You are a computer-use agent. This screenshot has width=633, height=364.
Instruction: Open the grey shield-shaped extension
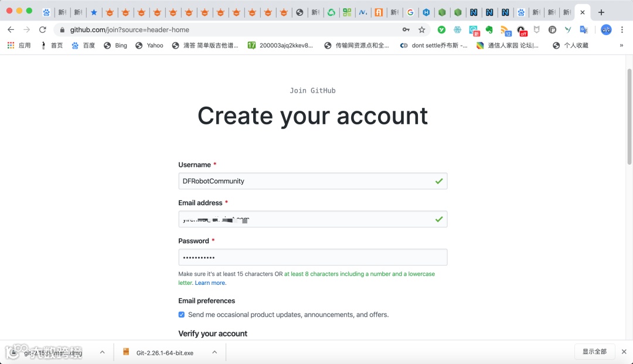536,29
